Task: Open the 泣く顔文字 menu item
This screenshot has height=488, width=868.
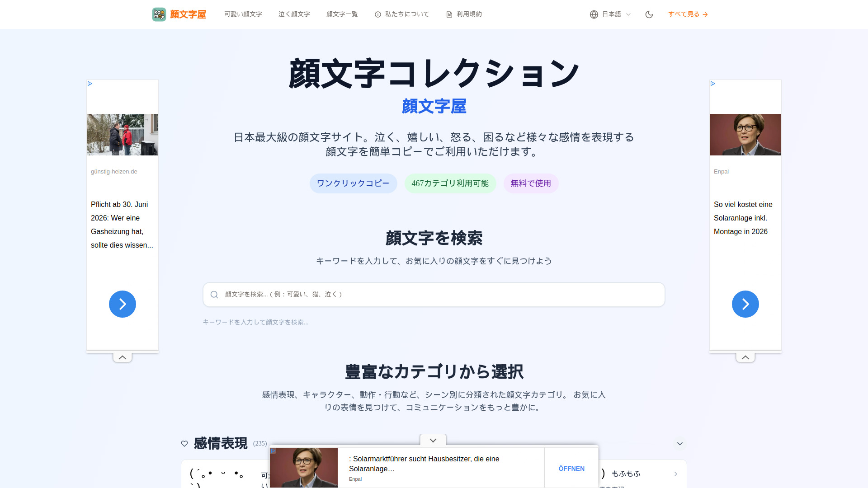Action: pos(294,14)
